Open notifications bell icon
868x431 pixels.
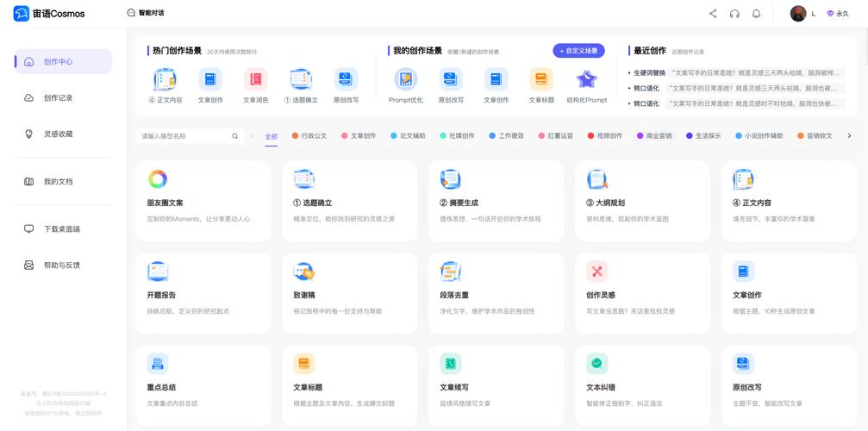click(x=756, y=14)
